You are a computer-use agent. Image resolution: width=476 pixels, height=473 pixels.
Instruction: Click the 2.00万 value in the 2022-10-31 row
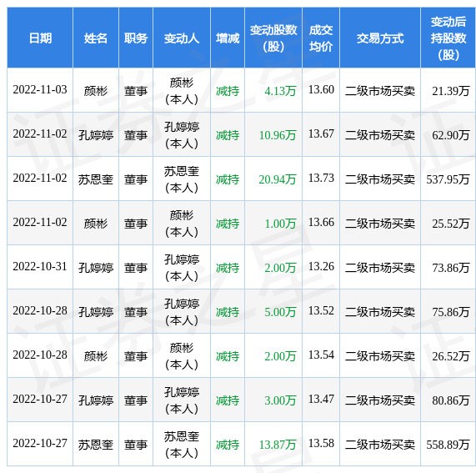coord(280,268)
